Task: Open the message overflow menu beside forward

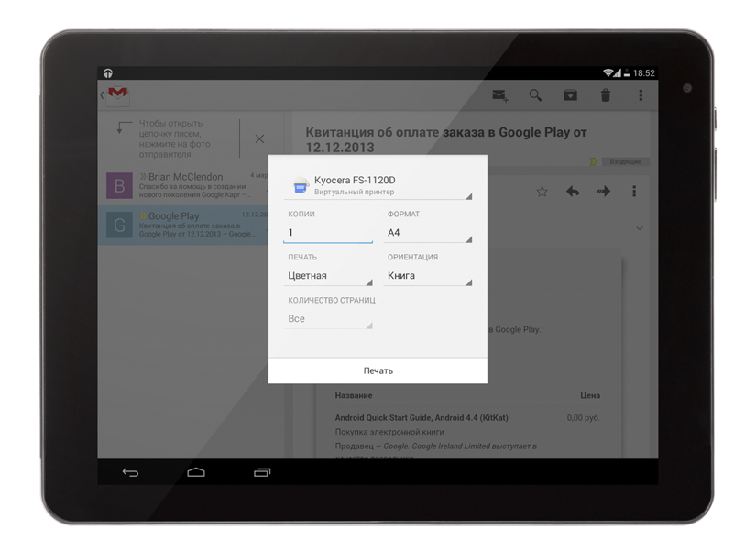Action: click(633, 192)
